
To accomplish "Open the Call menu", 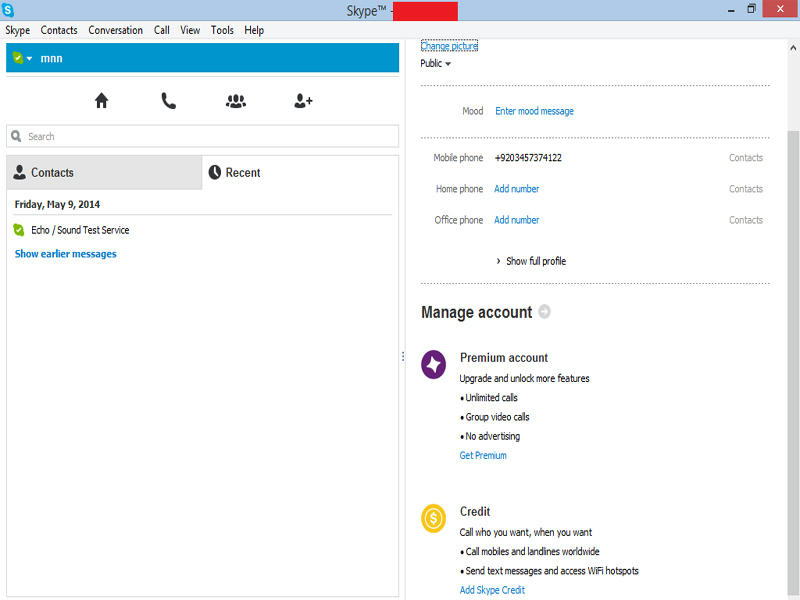I will click(162, 30).
